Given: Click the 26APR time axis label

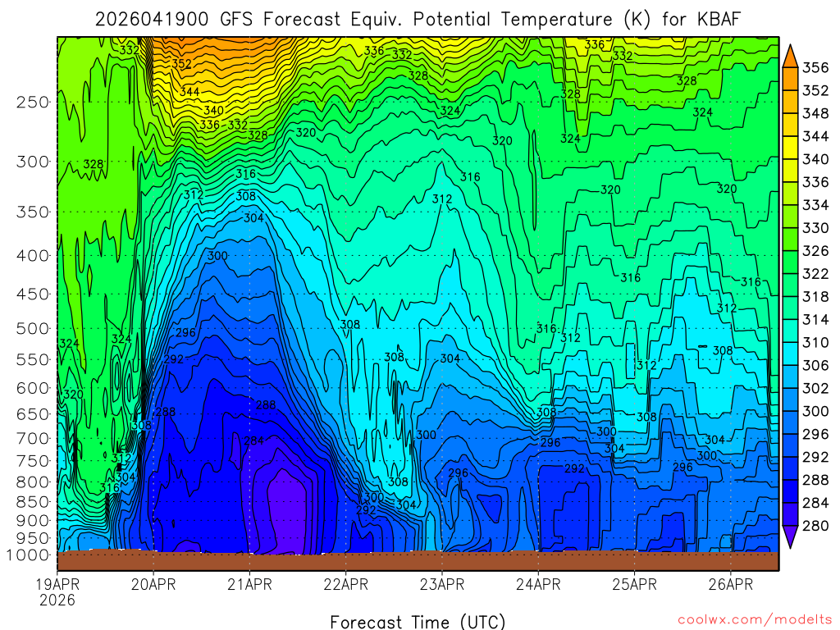Looking at the screenshot, I should coord(731,584).
